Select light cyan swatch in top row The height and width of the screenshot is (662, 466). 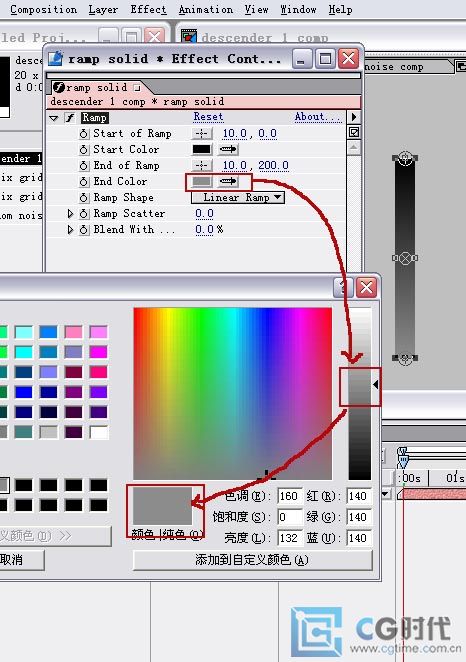coord(24,332)
